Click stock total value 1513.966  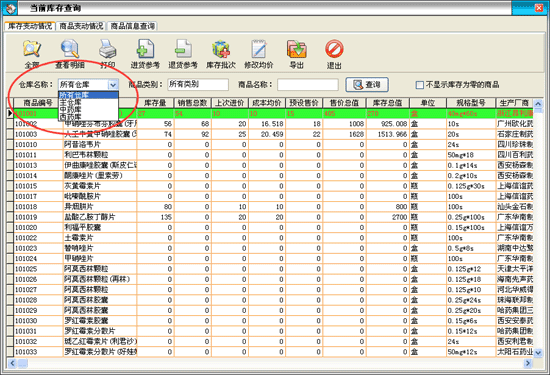[393, 134]
